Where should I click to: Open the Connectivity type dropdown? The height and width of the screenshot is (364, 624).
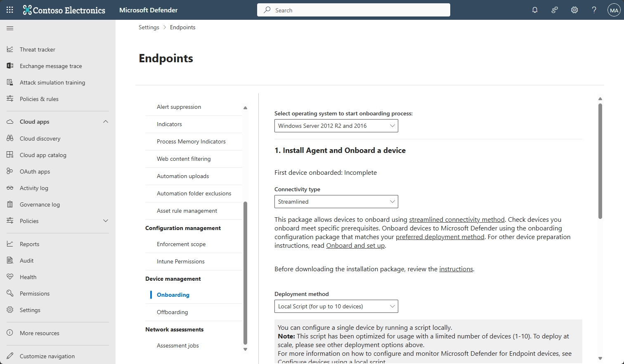click(336, 202)
